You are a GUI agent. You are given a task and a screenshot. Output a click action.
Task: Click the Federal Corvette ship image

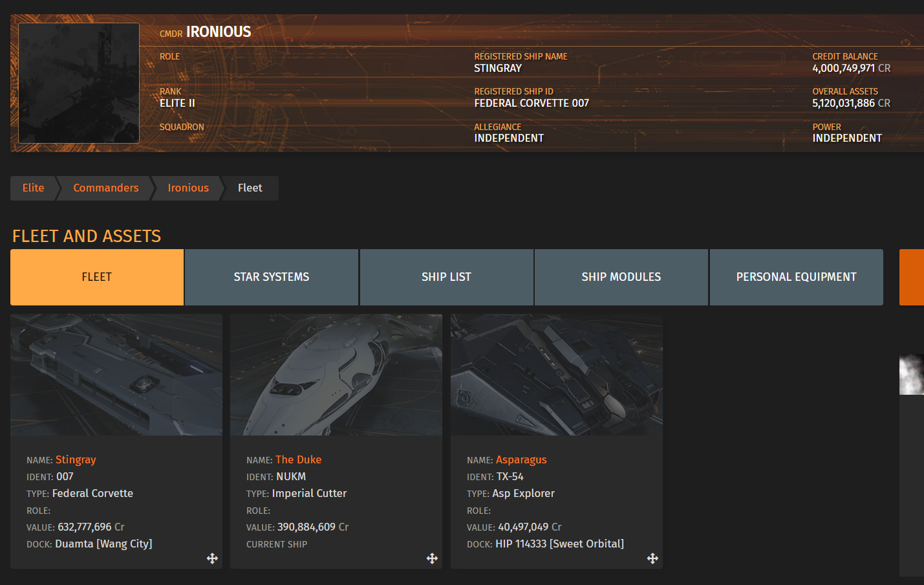(116, 375)
